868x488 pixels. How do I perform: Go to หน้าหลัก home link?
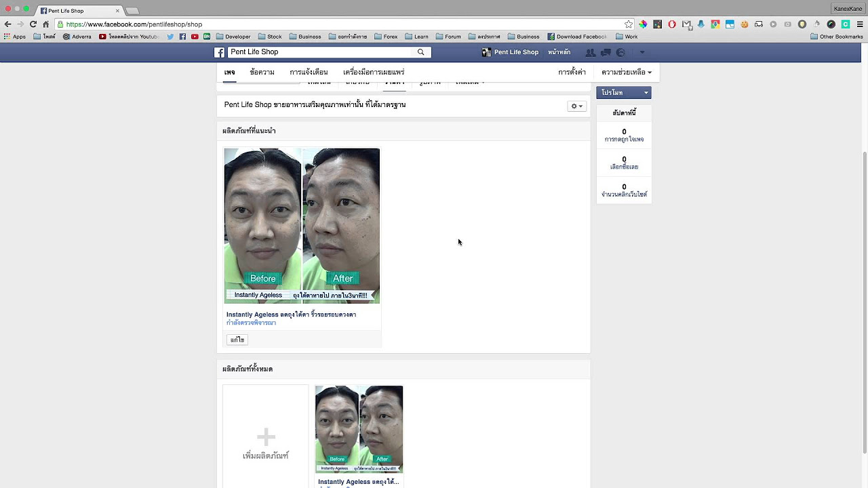coord(559,52)
